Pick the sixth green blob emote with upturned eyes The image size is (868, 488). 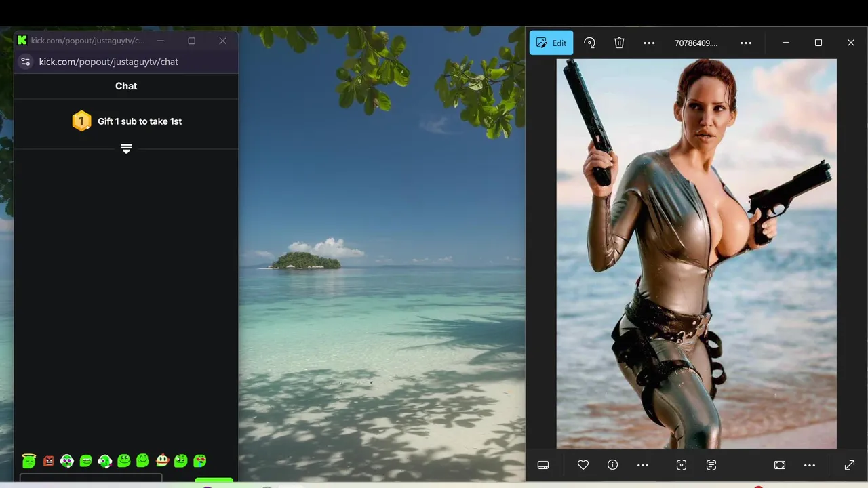pyautogui.click(x=123, y=461)
